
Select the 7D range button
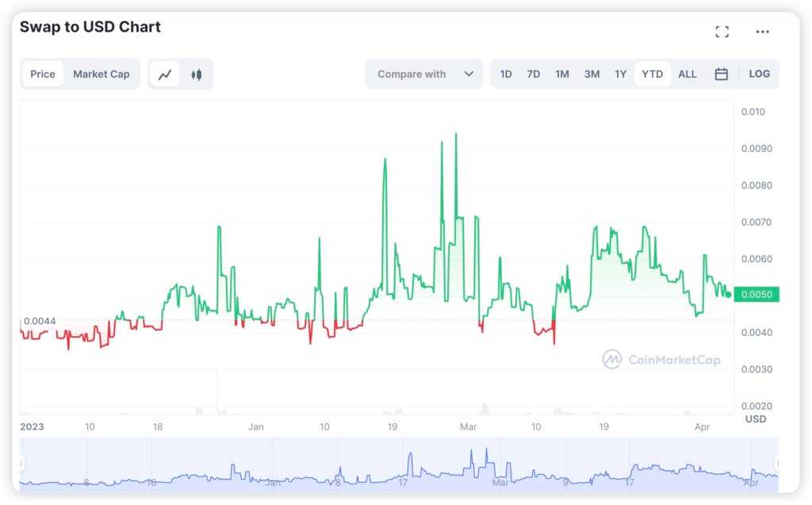pyautogui.click(x=533, y=74)
